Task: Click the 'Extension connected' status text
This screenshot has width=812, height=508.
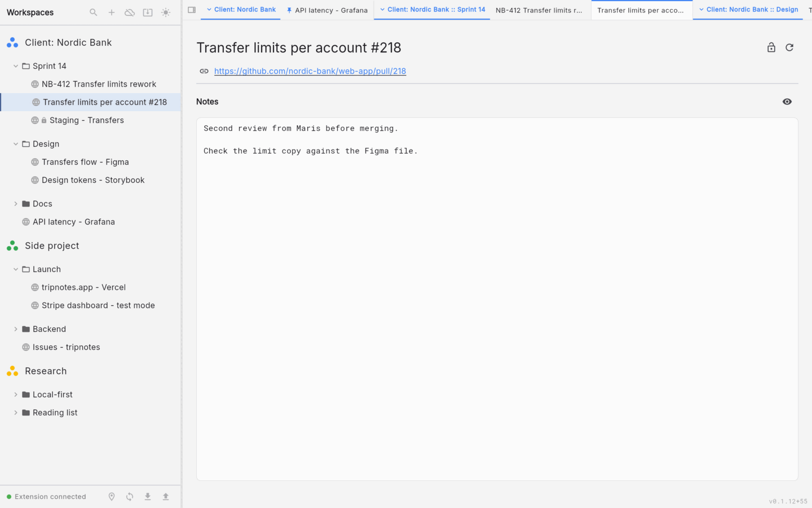Action: click(50, 497)
